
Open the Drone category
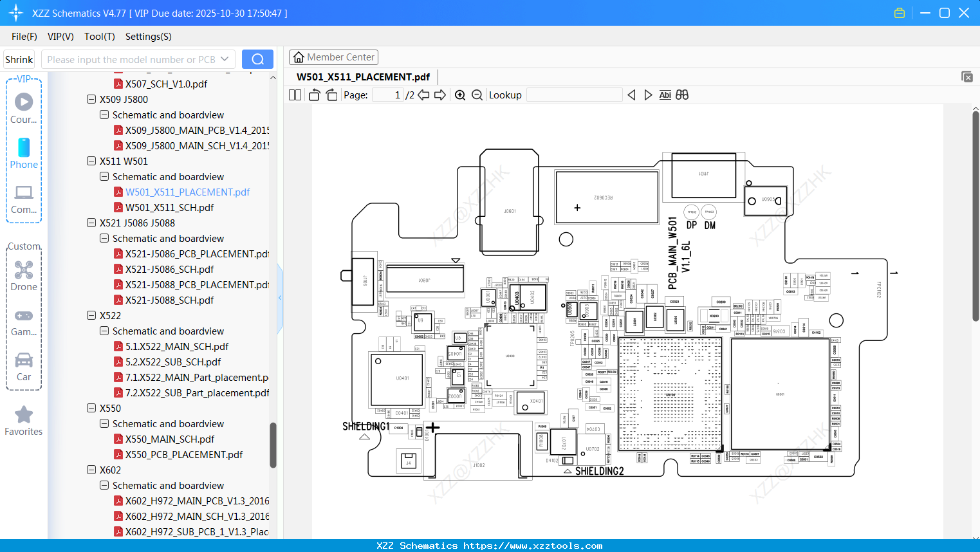pos(24,276)
